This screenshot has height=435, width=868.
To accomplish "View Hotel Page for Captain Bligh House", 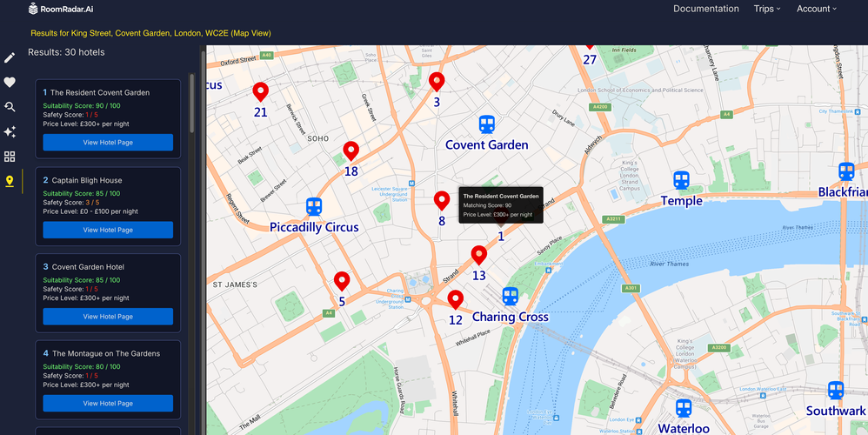I will pos(108,230).
